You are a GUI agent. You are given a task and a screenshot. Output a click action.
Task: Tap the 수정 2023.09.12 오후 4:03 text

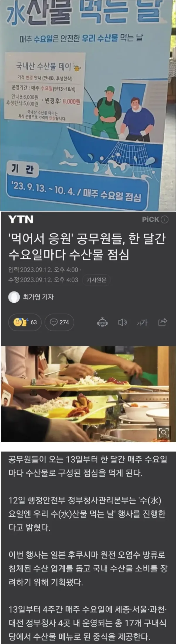[43, 280]
